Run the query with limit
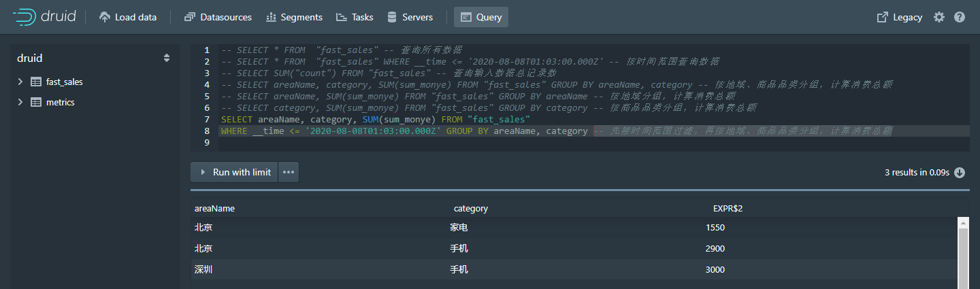The width and height of the screenshot is (980, 289). tap(235, 172)
